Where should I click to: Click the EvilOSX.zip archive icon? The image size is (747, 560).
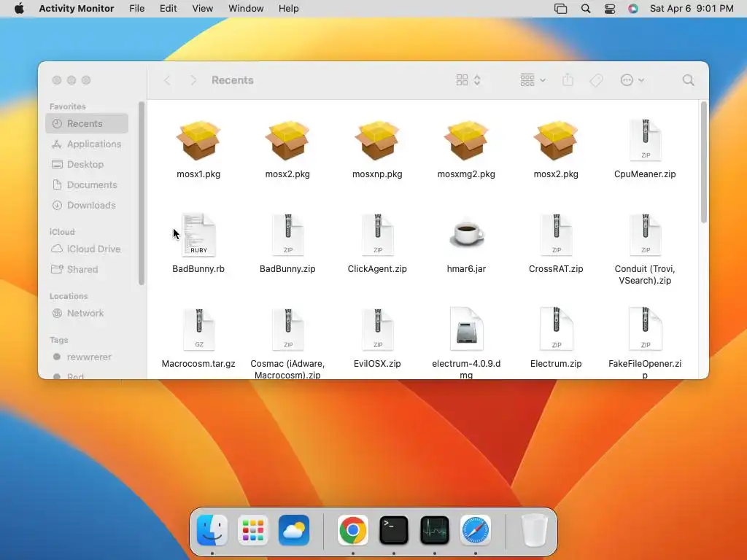377,330
